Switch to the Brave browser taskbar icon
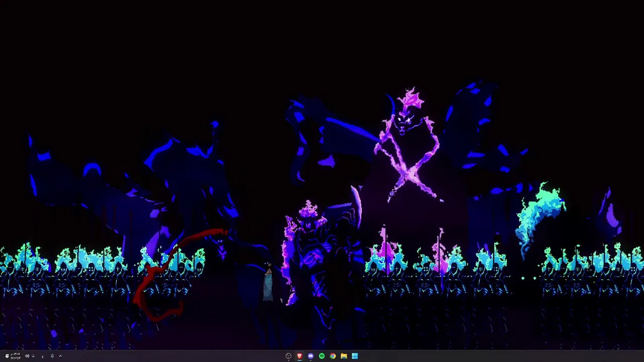 (x=299, y=356)
